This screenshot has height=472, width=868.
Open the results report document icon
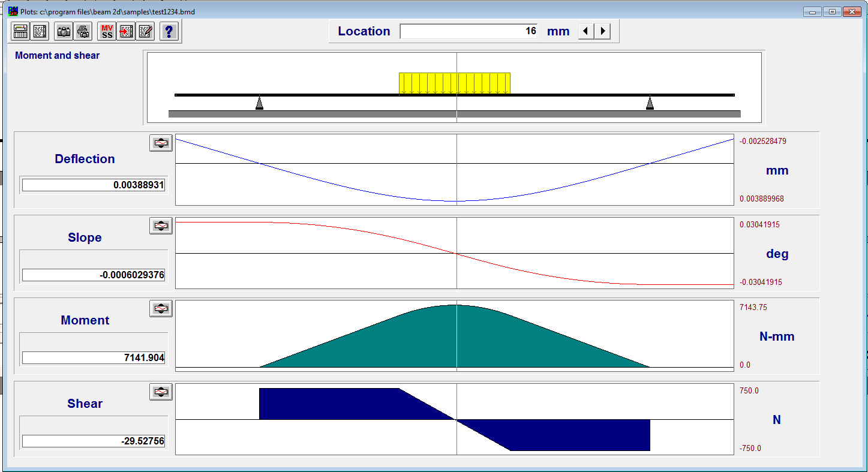click(x=39, y=31)
